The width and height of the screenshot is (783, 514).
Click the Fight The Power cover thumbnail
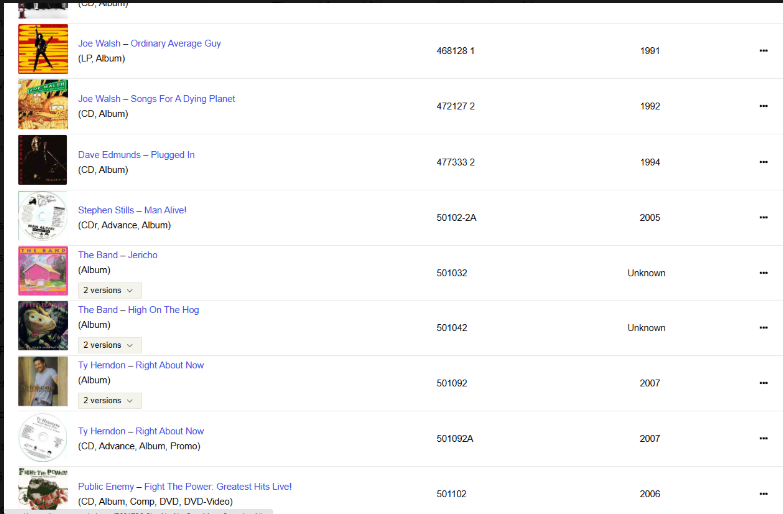pos(43,490)
